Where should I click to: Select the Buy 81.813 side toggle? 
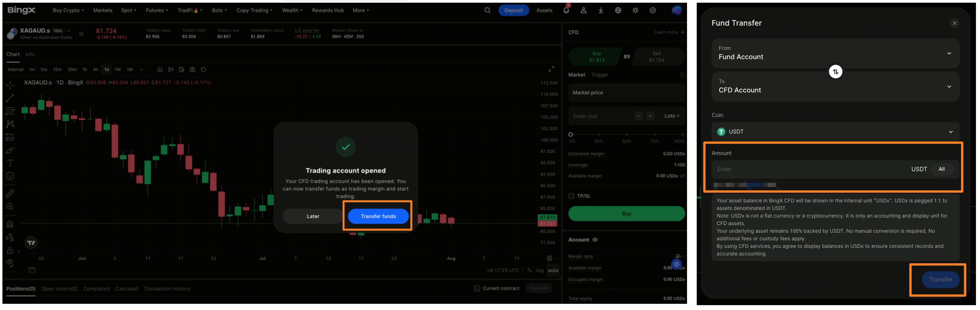pos(596,57)
